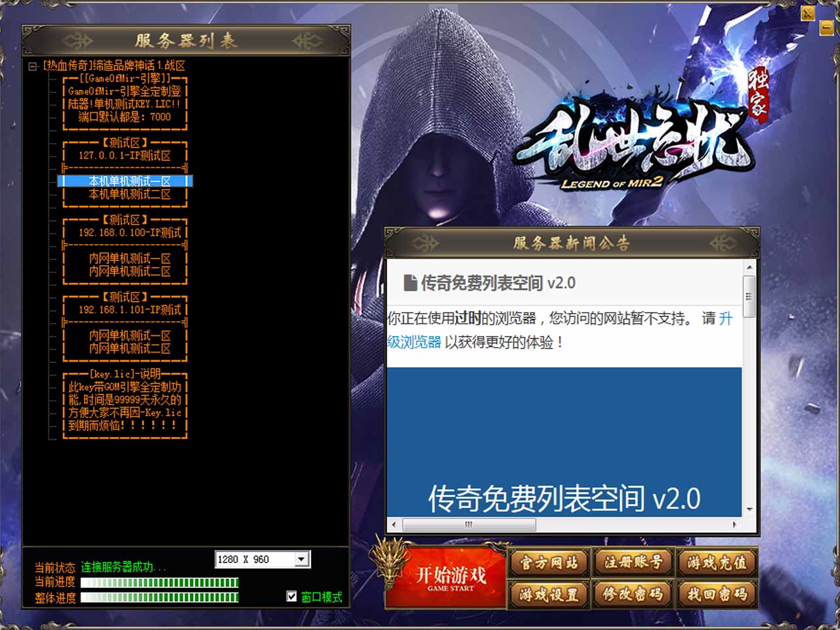Click the scroll-right arrow below news panel

pos(734,524)
